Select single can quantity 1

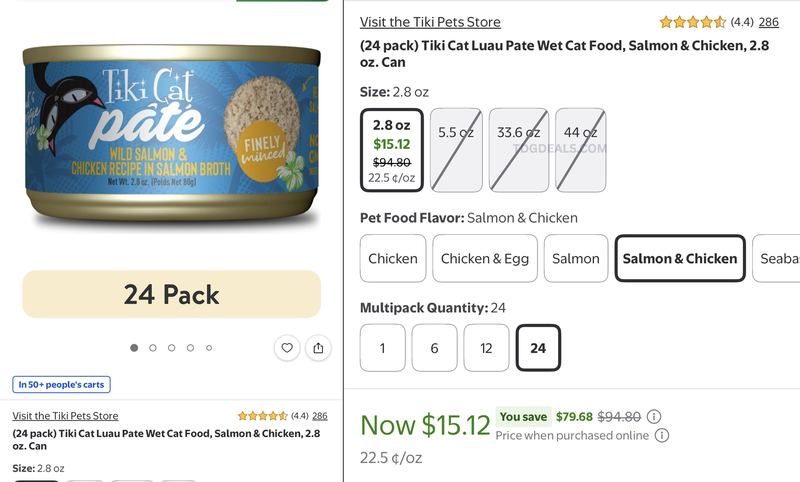tap(383, 348)
